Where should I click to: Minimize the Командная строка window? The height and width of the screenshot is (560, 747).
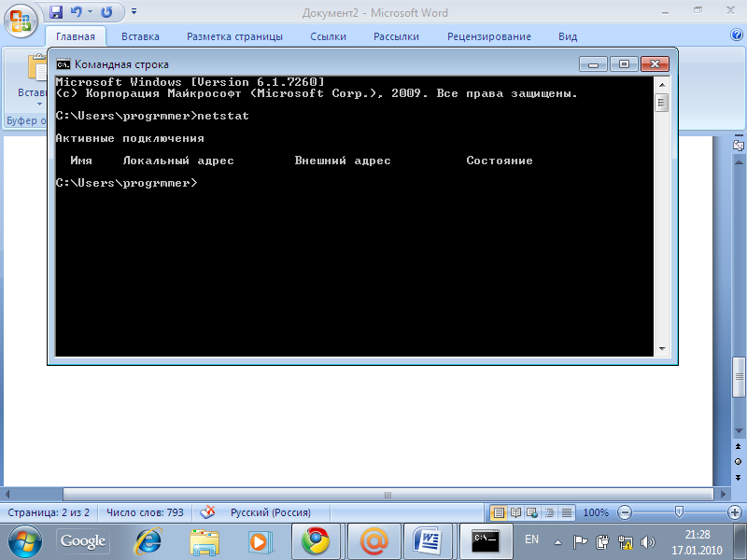click(593, 63)
